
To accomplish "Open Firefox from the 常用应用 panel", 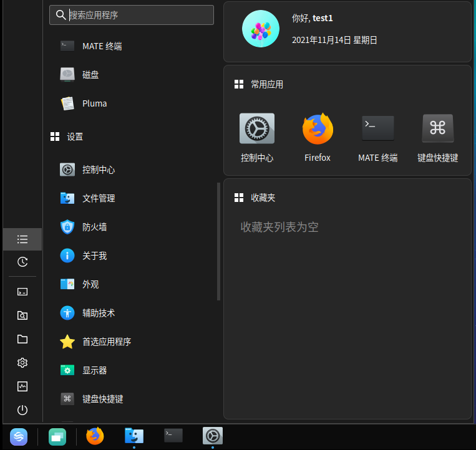I will (318, 137).
